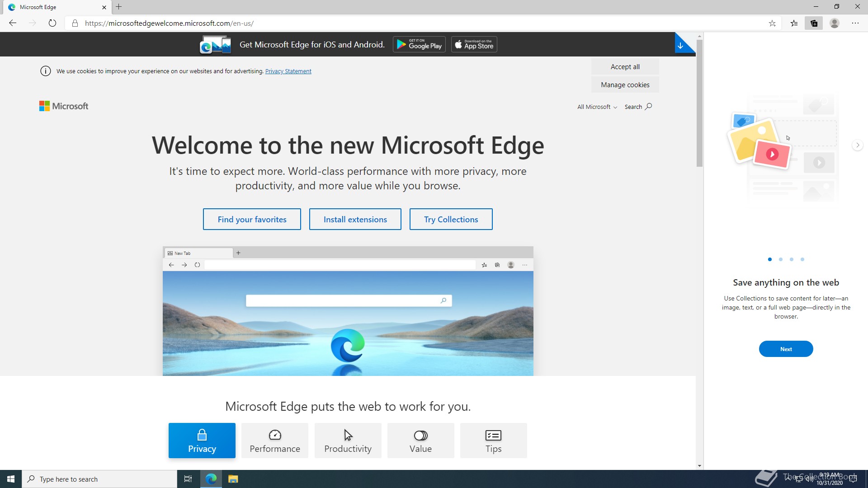Advance Collections carousel with right chevron
This screenshot has width=868, height=488.
coord(858,145)
